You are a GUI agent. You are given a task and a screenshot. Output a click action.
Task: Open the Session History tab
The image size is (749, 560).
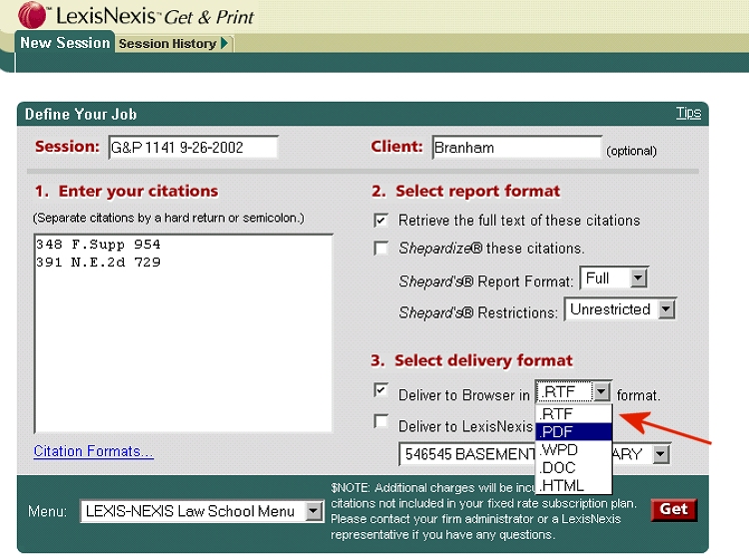(x=168, y=44)
